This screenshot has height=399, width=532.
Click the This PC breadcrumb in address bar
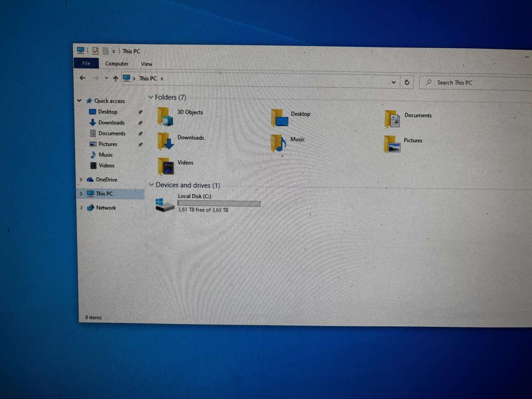pyautogui.click(x=148, y=78)
